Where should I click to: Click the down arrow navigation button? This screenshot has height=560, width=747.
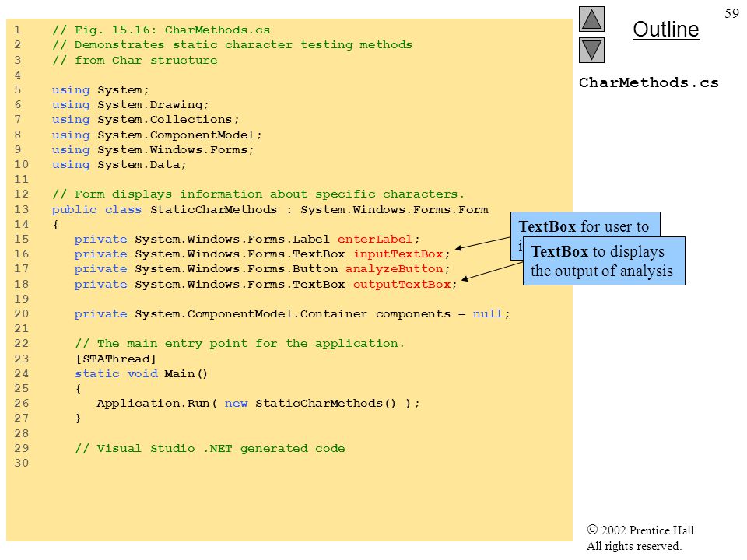[591, 50]
